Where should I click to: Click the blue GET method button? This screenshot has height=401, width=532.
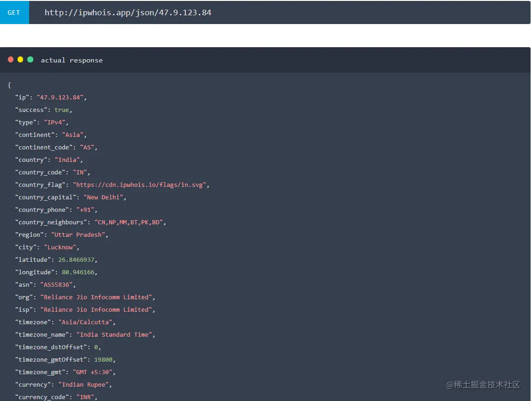click(x=14, y=12)
